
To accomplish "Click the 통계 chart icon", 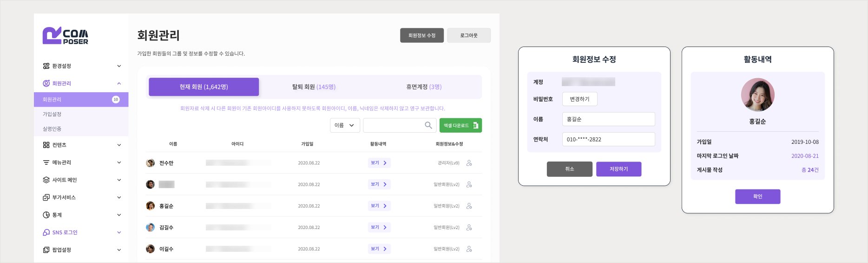I will point(46,215).
